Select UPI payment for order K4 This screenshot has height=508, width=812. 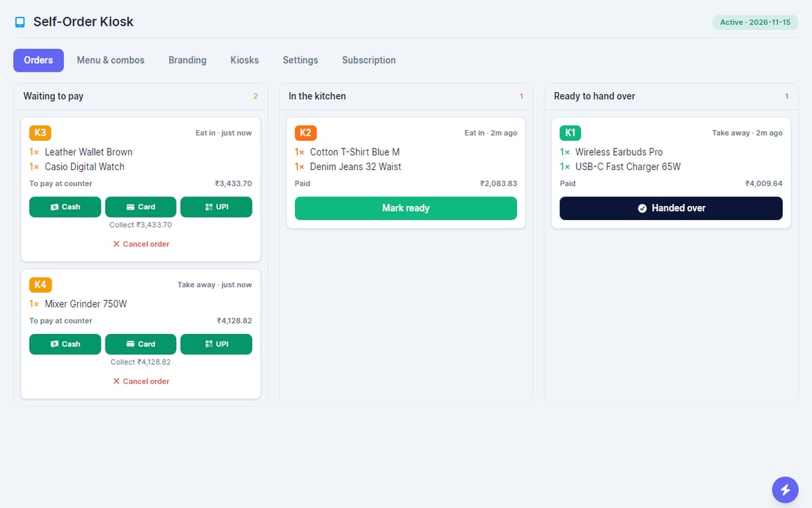[x=217, y=344]
